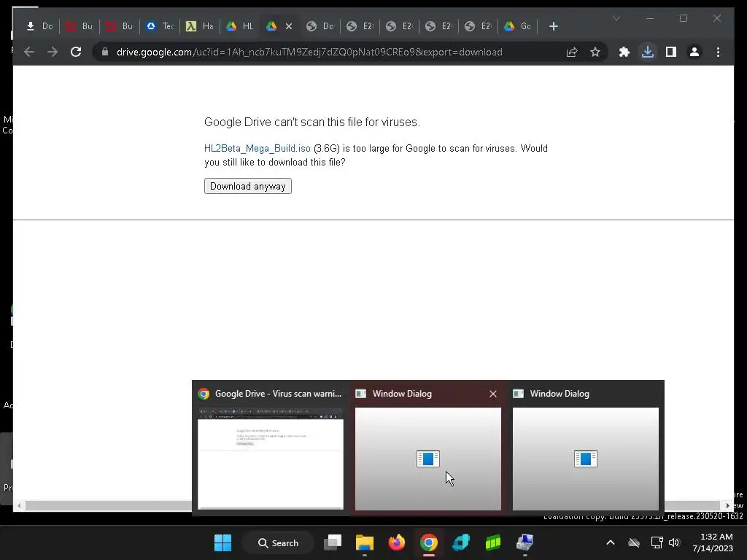Expand the tab search chevron

click(616, 18)
